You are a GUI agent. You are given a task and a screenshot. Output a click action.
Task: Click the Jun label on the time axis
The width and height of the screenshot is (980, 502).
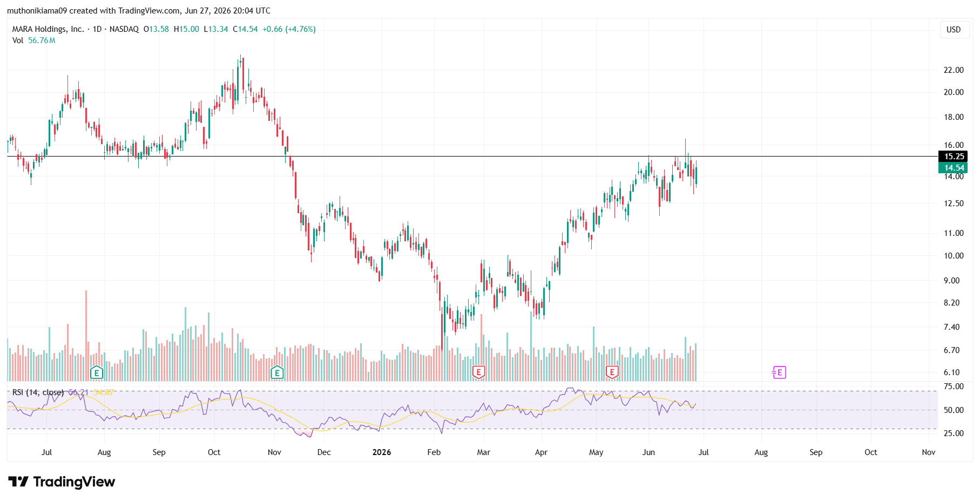(648, 452)
